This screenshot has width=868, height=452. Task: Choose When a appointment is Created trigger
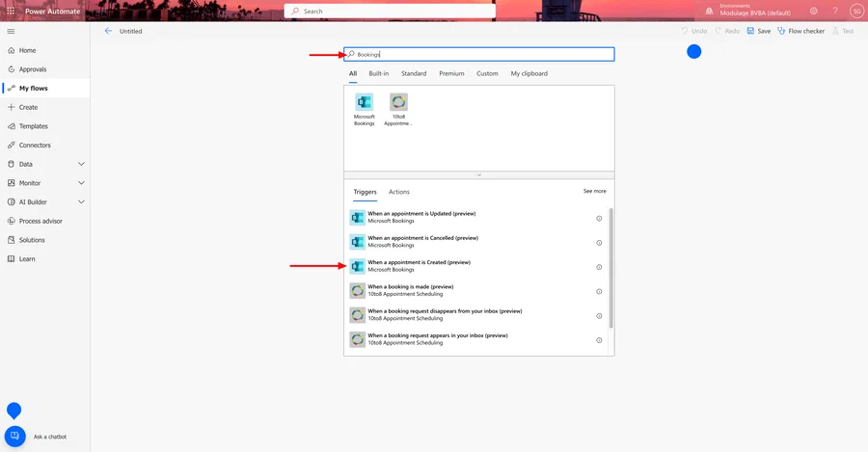477,266
